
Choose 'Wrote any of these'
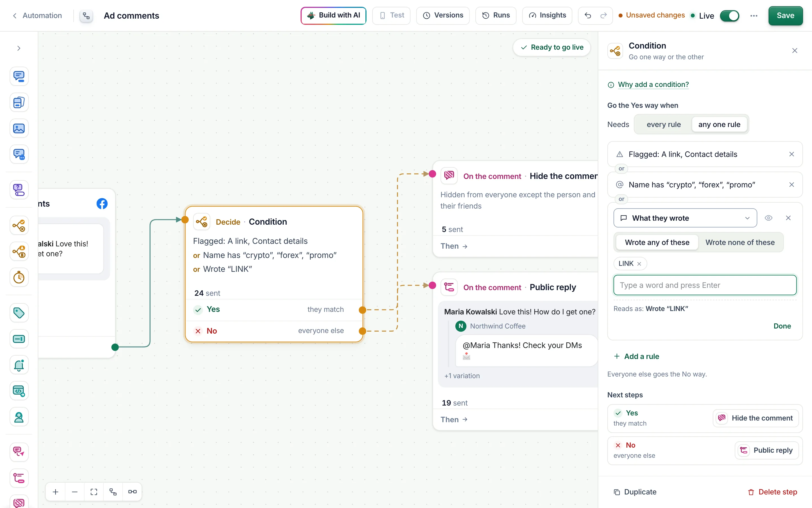(x=657, y=242)
